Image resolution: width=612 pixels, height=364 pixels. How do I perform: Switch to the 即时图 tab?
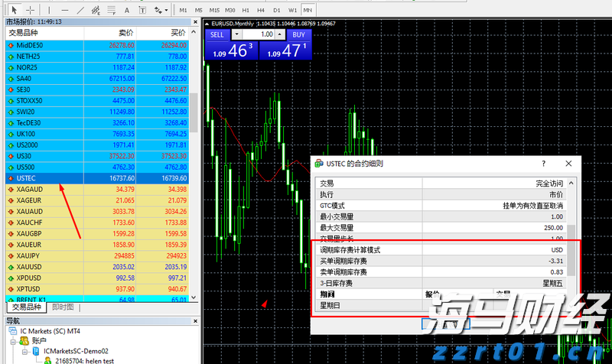64,307
